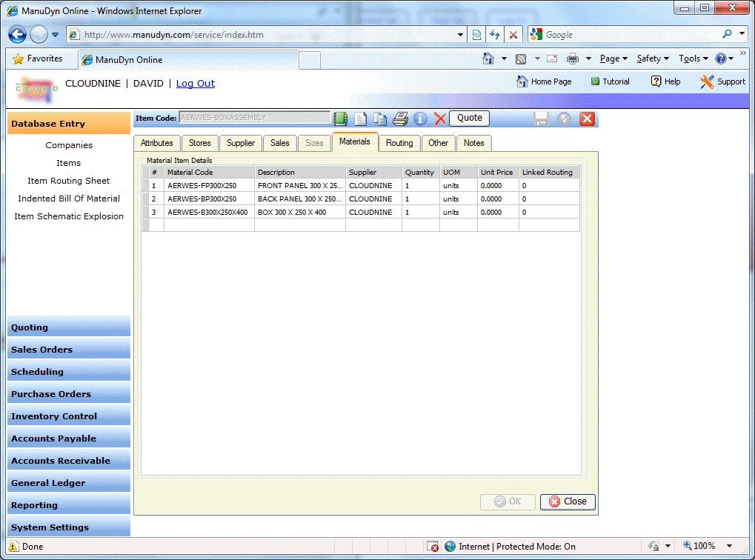Click the copy item icon
This screenshot has height=560, width=755.
click(x=380, y=119)
